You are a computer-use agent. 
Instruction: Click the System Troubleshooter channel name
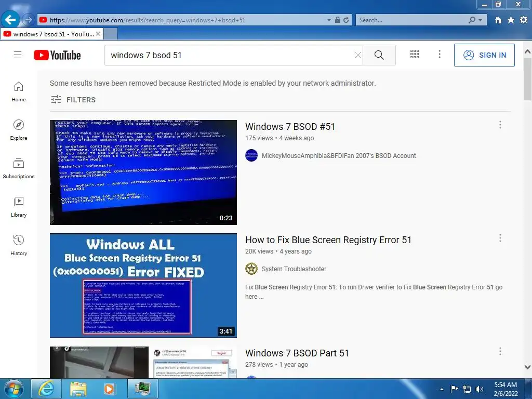[294, 269]
